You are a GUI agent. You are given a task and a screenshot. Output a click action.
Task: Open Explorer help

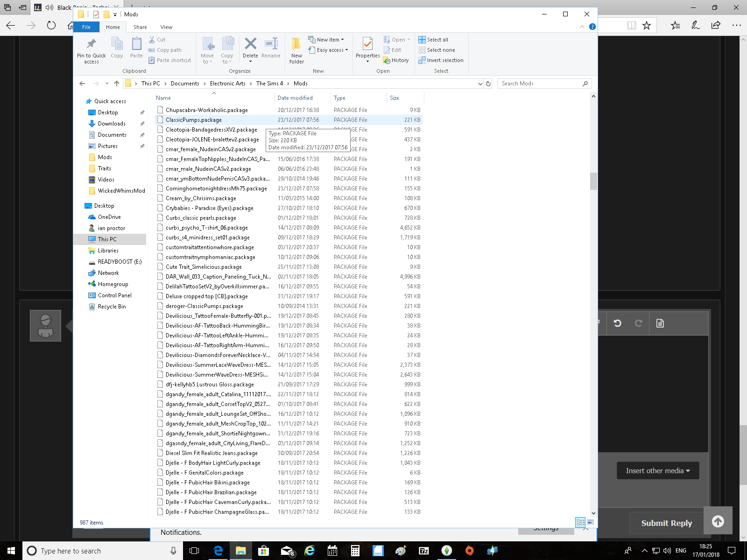point(592,27)
